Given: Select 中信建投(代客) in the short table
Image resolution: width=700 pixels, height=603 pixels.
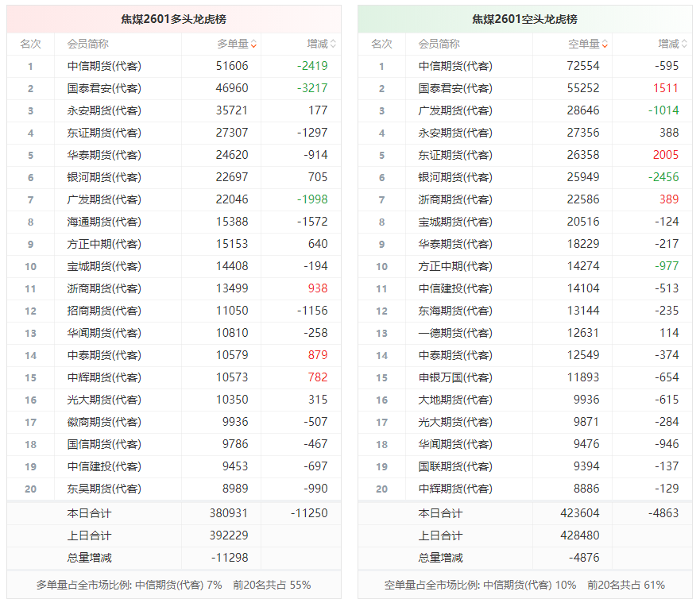Looking at the screenshot, I should pos(455,288).
